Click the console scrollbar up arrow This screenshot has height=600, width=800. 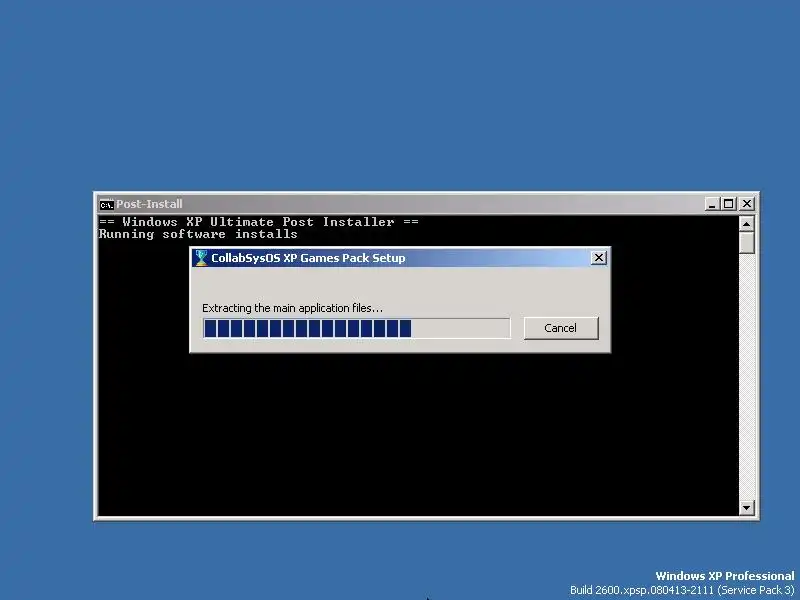746,223
